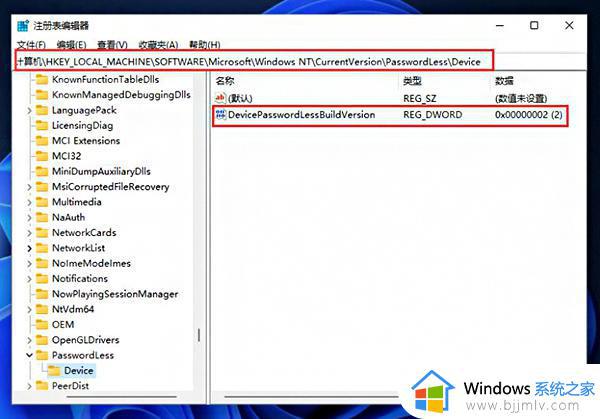Click the PeerDist folder icon
Image resolution: width=600 pixels, height=419 pixels.
[x=42, y=385]
